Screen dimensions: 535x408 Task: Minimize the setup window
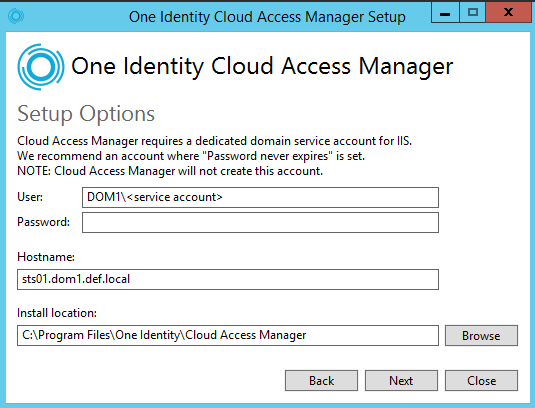(445, 12)
